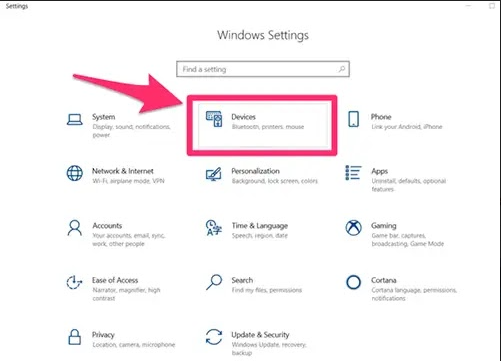Open the Gaming heading
This screenshot has width=501, height=361.
tap(384, 226)
